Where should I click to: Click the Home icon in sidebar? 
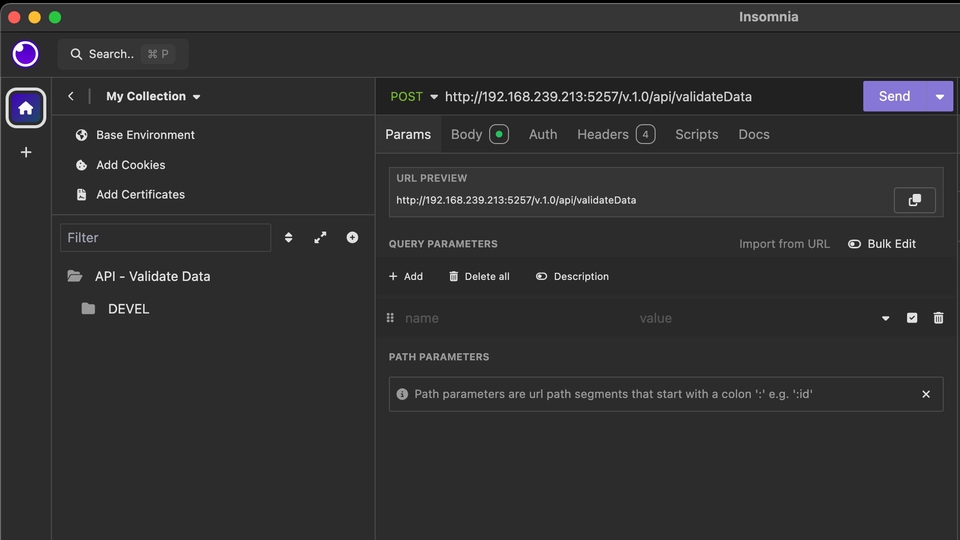[26, 108]
